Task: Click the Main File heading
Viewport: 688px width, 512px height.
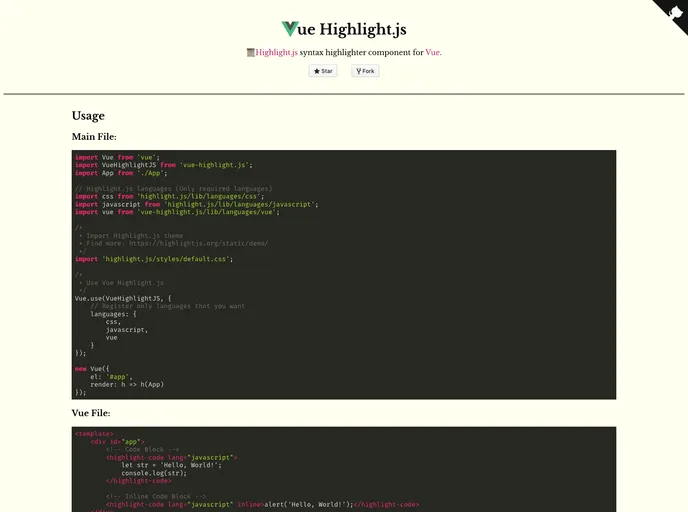Action: pyautogui.click(x=94, y=136)
